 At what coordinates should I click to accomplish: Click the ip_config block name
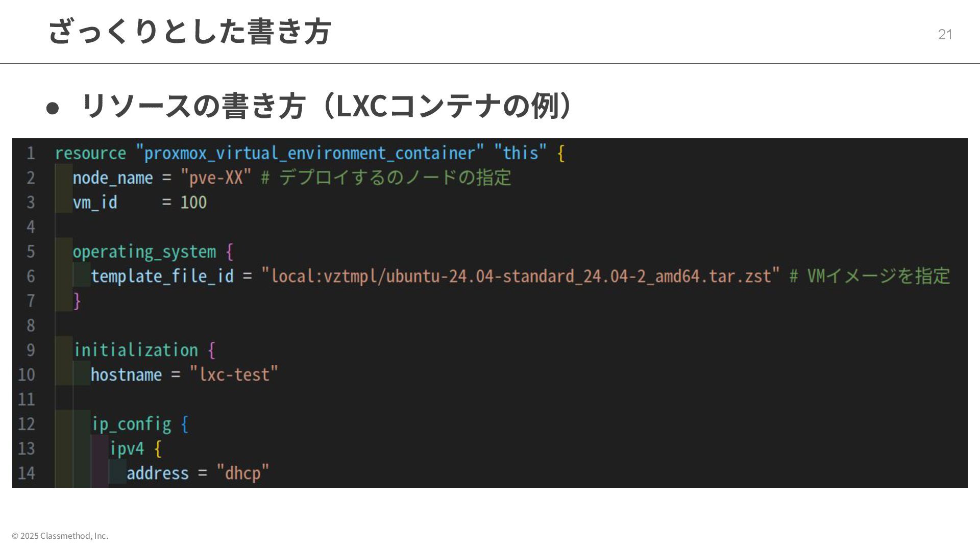(x=131, y=424)
